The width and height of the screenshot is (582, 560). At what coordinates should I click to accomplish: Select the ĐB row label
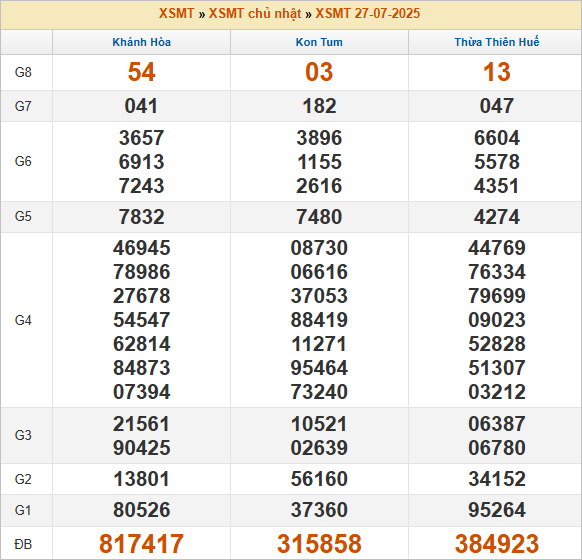click(x=23, y=544)
